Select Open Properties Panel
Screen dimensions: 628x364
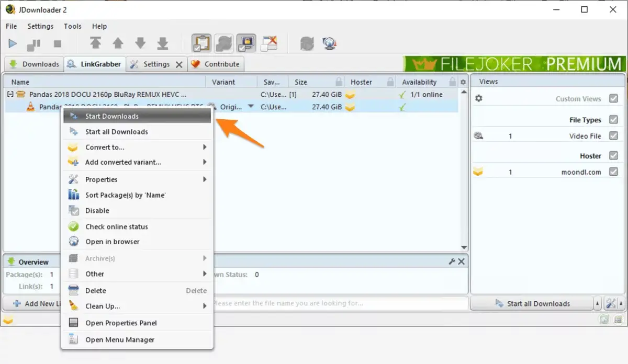137,323
